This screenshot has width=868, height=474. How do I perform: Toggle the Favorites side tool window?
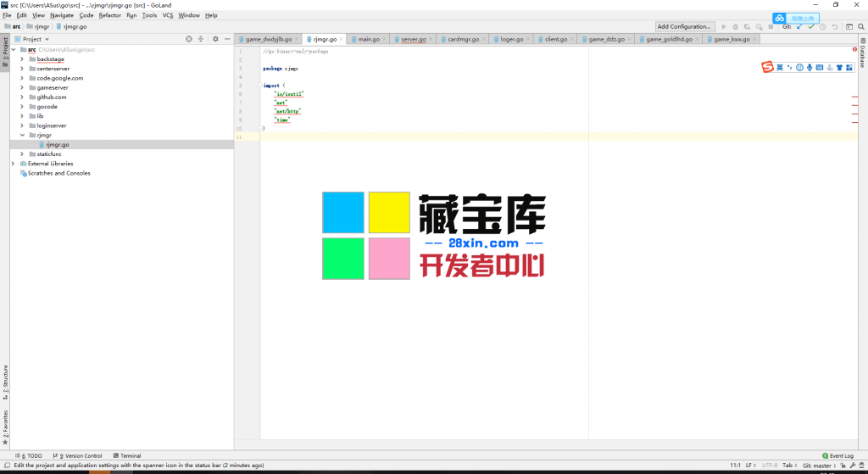point(5,427)
